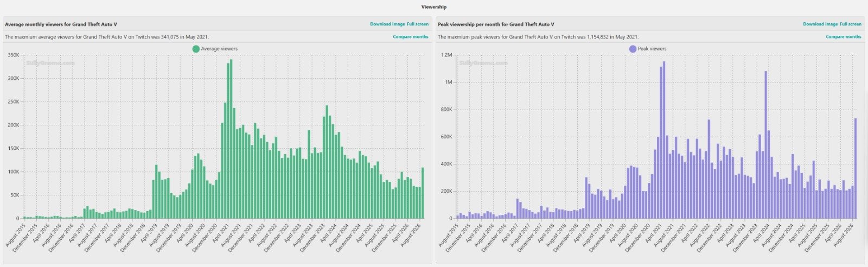Open average viewers chart in Full screen
Image resolution: width=868 pixels, height=267 pixels.
click(x=418, y=24)
